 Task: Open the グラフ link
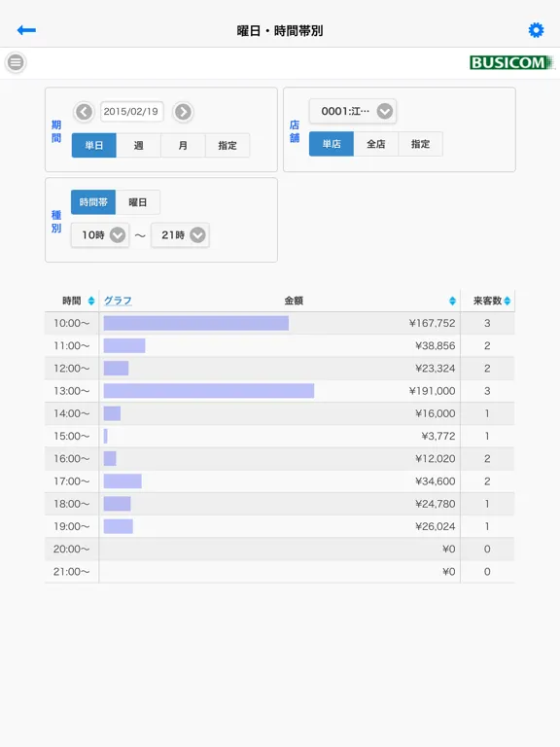pyautogui.click(x=118, y=301)
